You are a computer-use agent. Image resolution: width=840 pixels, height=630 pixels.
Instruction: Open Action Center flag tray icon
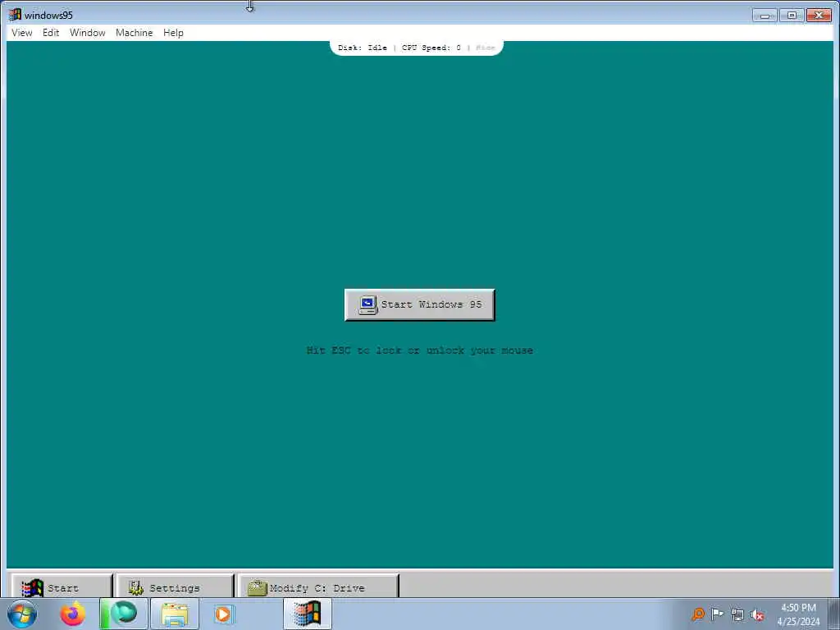(x=717, y=614)
